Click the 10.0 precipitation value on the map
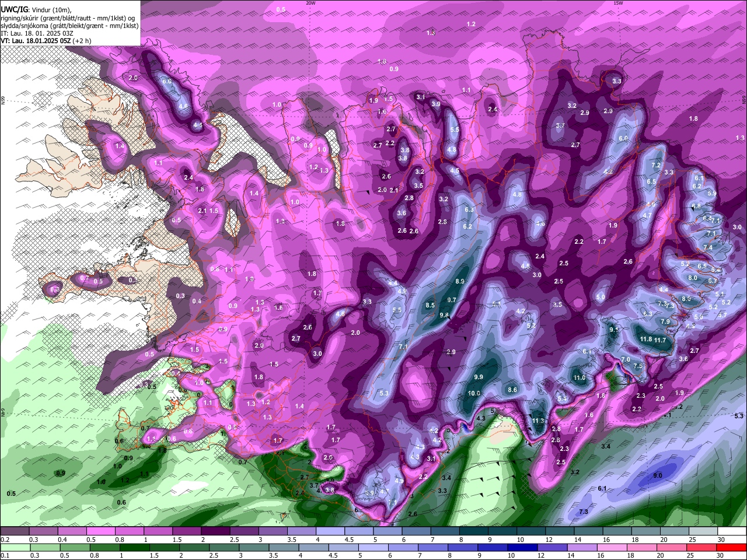Screen dimensions: 747x560 [x=474, y=393]
